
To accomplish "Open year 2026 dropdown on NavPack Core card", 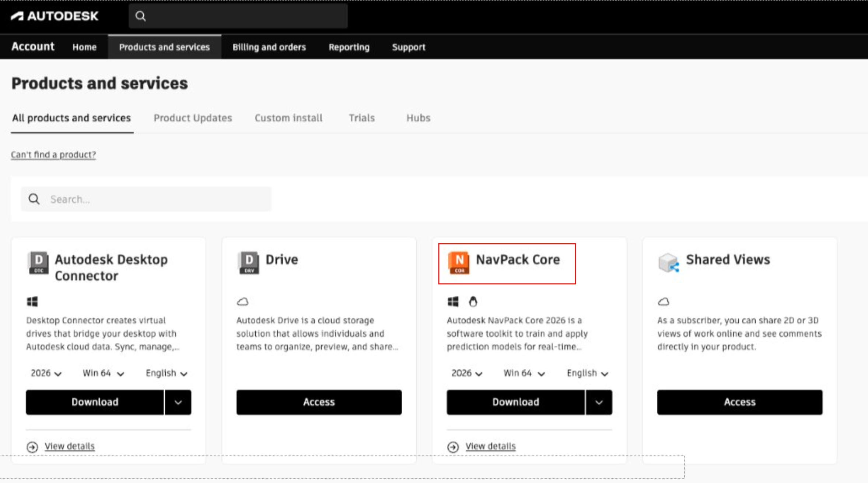I will click(x=467, y=373).
